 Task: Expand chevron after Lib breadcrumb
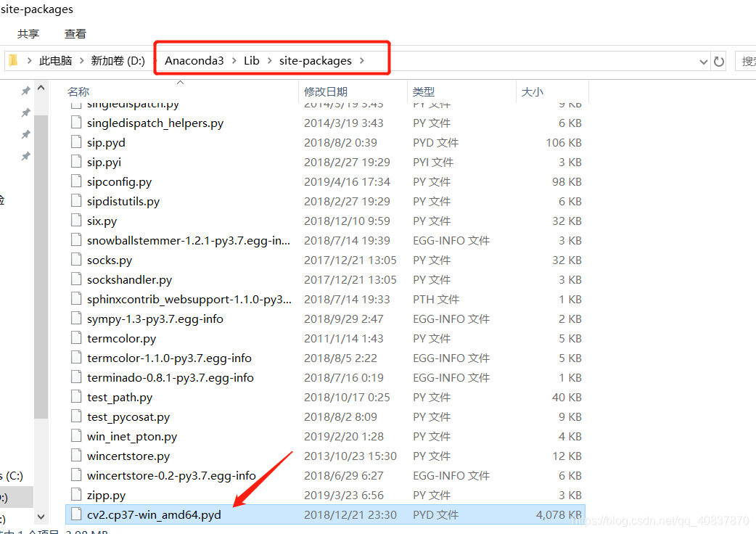click(269, 61)
